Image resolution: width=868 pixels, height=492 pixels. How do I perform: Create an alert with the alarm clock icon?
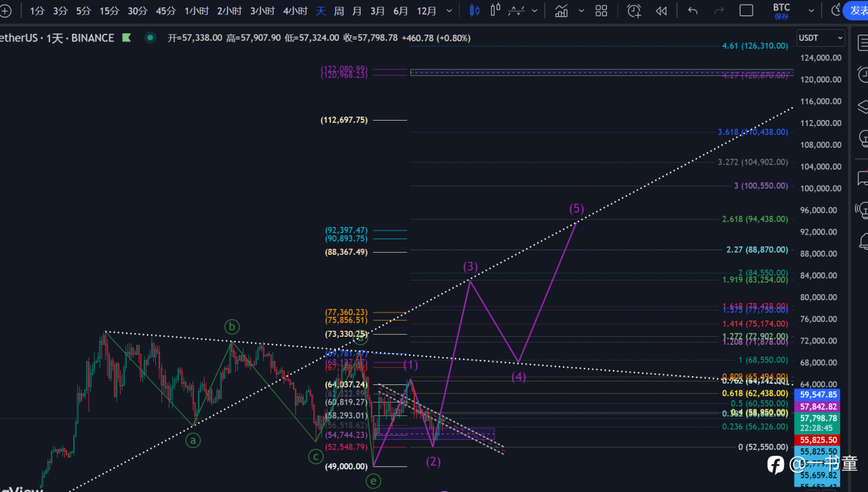pos(634,10)
